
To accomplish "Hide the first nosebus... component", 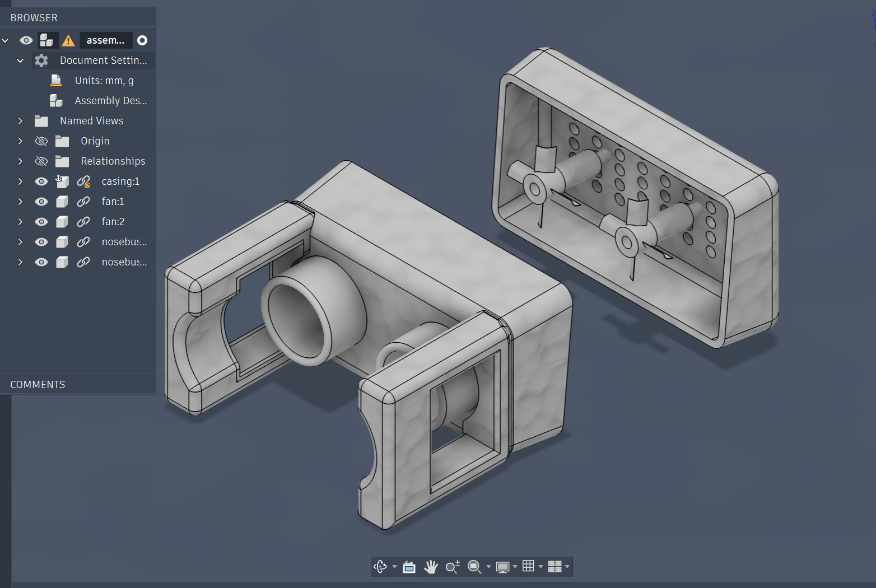I will pyautogui.click(x=41, y=242).
